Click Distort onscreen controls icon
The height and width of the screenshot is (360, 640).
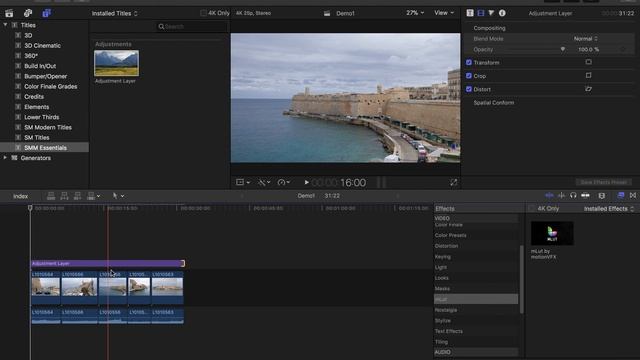(588, 89)
